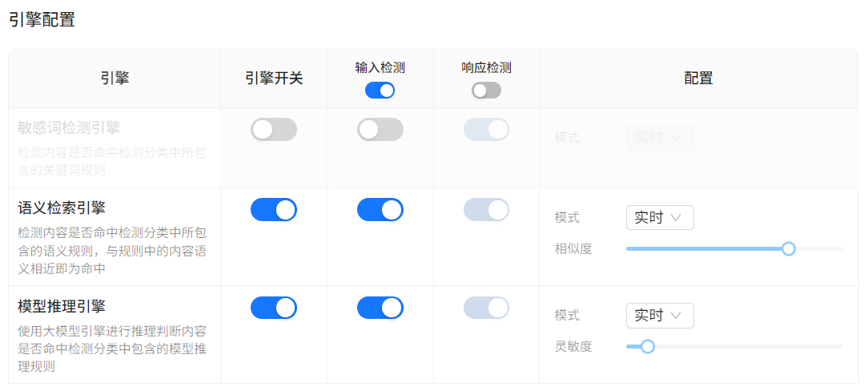
Task: Toggle 敏感词检测引擎 response detection switch
Action: pos(486,130)
